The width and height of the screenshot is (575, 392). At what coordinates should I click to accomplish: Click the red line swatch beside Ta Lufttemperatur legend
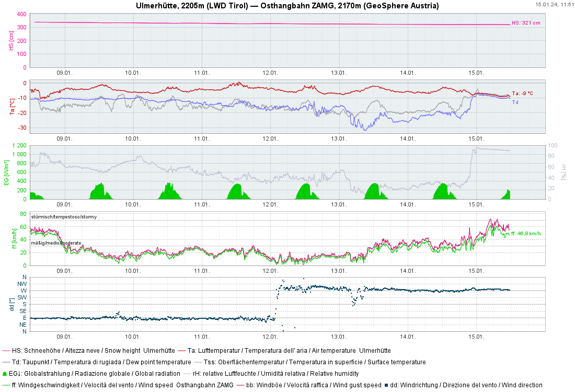pyautogui.click(x=181, y=351)
